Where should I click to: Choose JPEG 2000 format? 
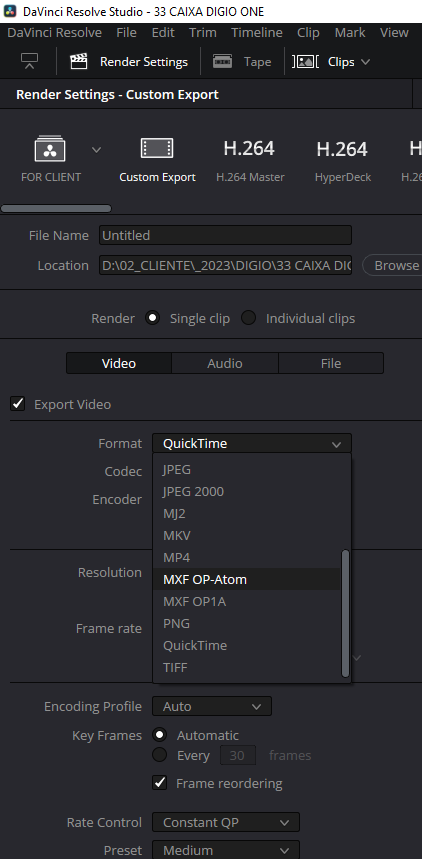(x=247, y=491)
